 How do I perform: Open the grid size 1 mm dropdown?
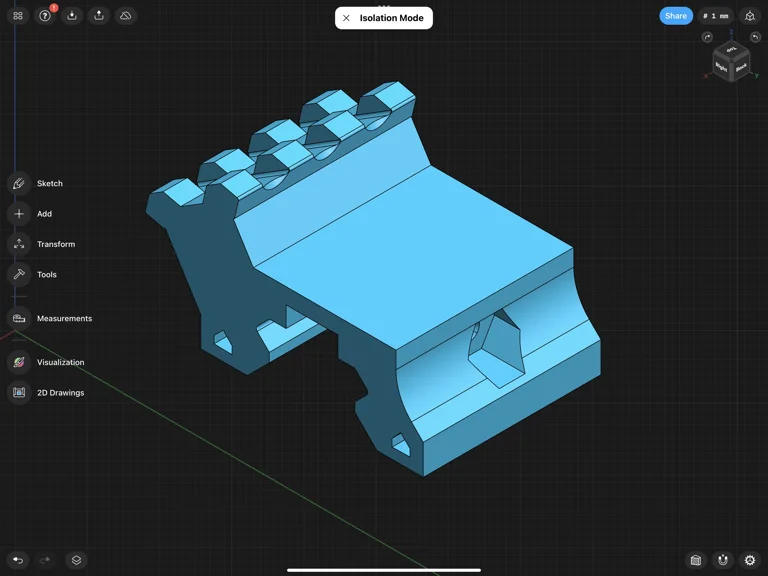coord(715,16)
